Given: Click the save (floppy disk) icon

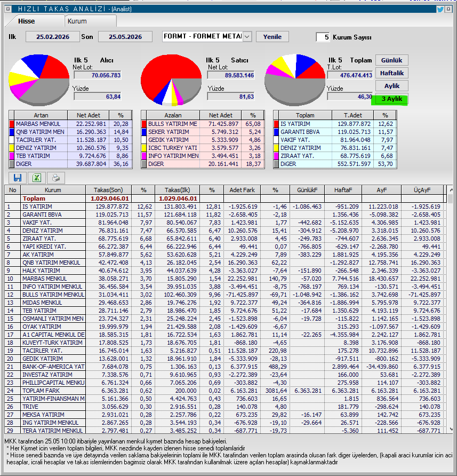Looking at the screenshot, I should click(18, 178).
